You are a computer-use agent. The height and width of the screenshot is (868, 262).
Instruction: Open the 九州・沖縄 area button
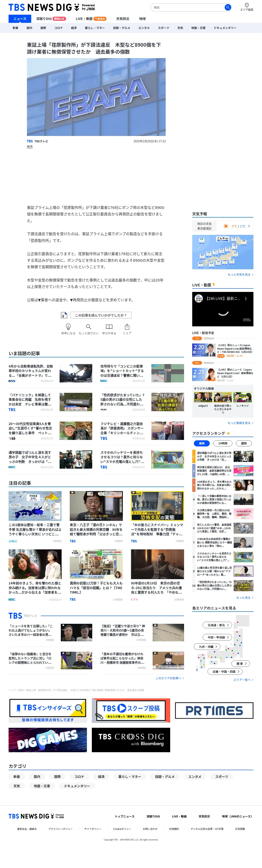207,647
